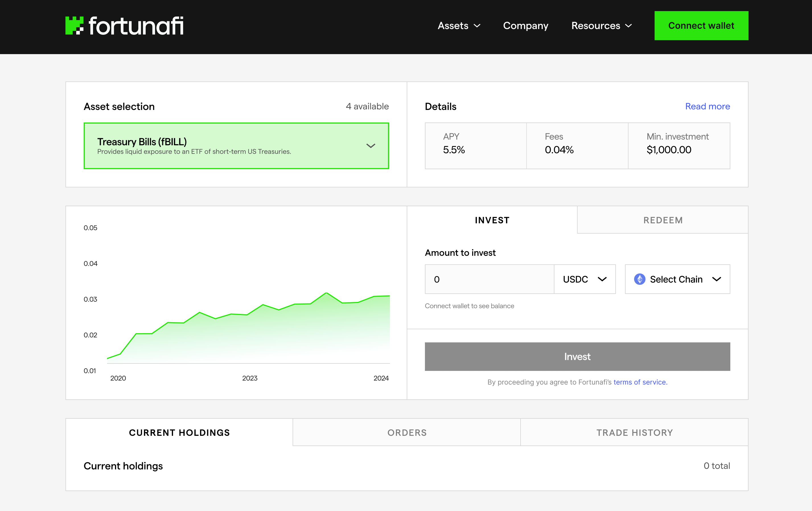This screenshot has height=511, width=812.
Task: Switch to the Redeem tab
Action: 663,220
